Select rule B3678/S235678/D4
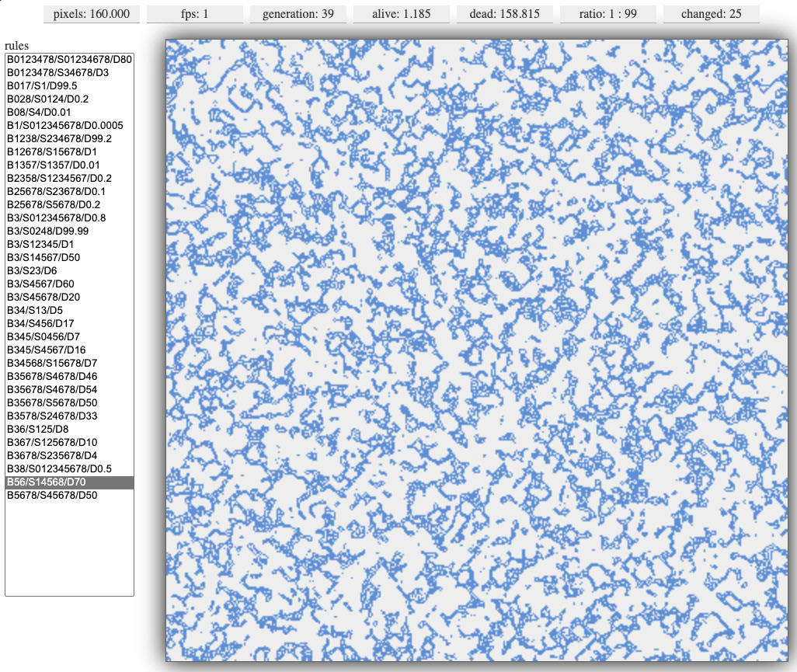This screenshot has width=797, height=672. point(70,456)
